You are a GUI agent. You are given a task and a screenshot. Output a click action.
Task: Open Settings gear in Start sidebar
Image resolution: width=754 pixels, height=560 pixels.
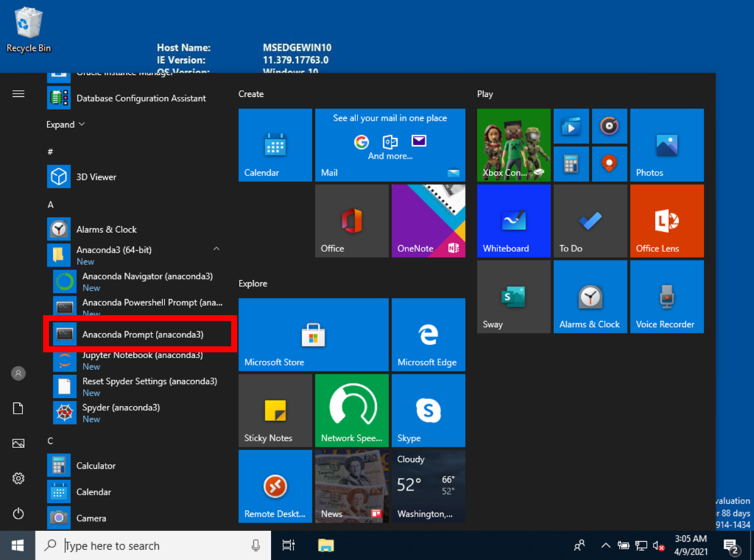[18, 478]
